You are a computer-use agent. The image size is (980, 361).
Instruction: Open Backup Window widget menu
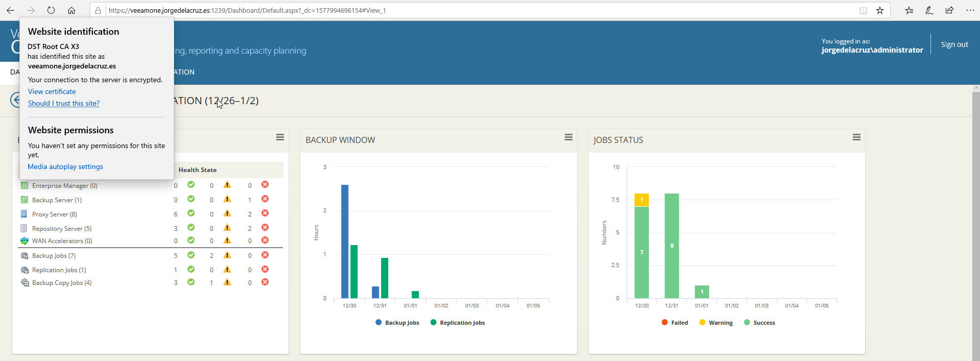coord(568,137)
